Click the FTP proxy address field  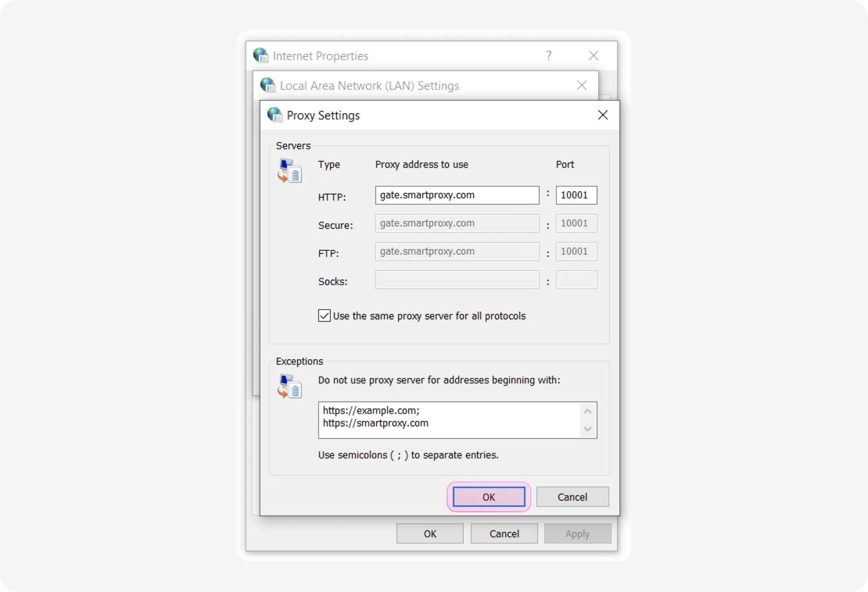click(x=456, y=251)
